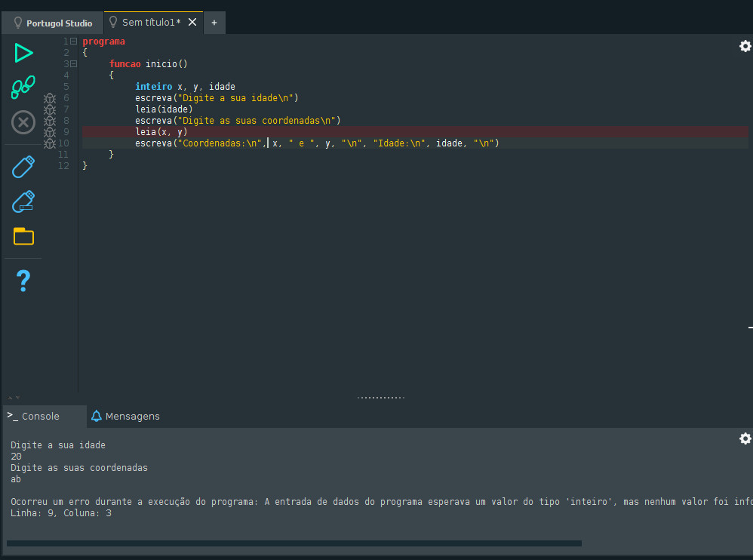Collapse the programa block at line 1
Viewport: 753px width, 560px height.
(73, 42)
